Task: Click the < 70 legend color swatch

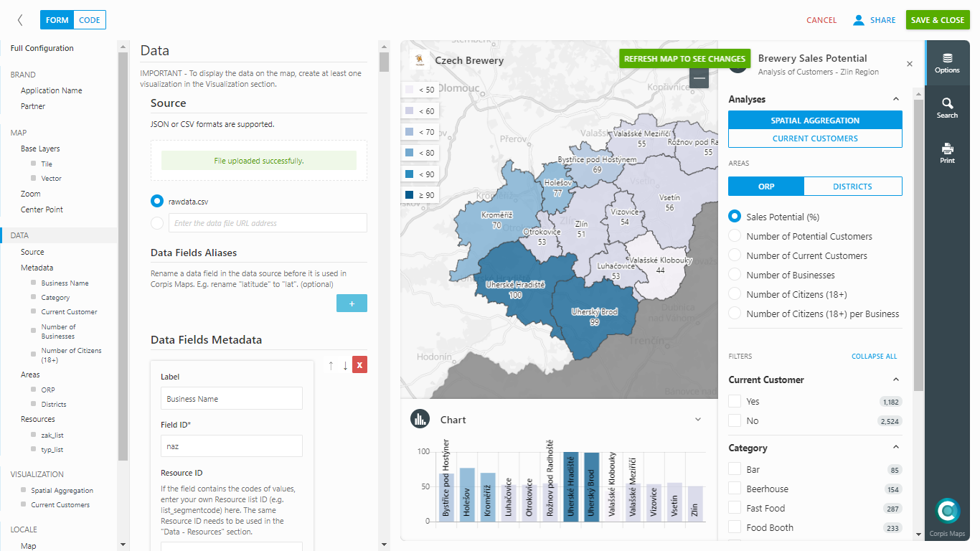Action: point(409,132)
